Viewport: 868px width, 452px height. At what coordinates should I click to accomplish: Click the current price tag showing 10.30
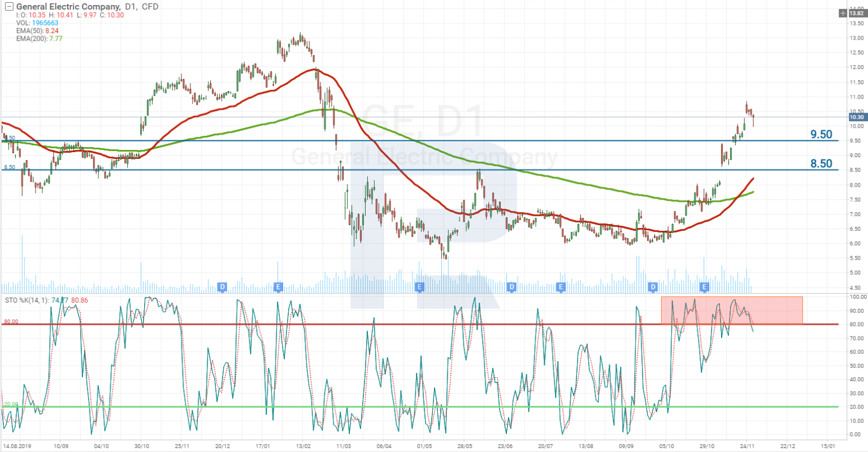click(x=858, y=117)
